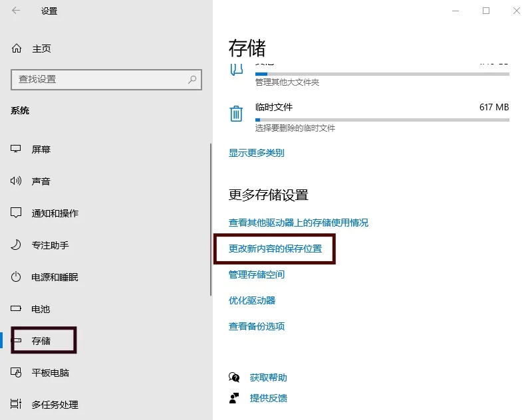Click the 获取帮助 question mark icon

click(234, 376)
